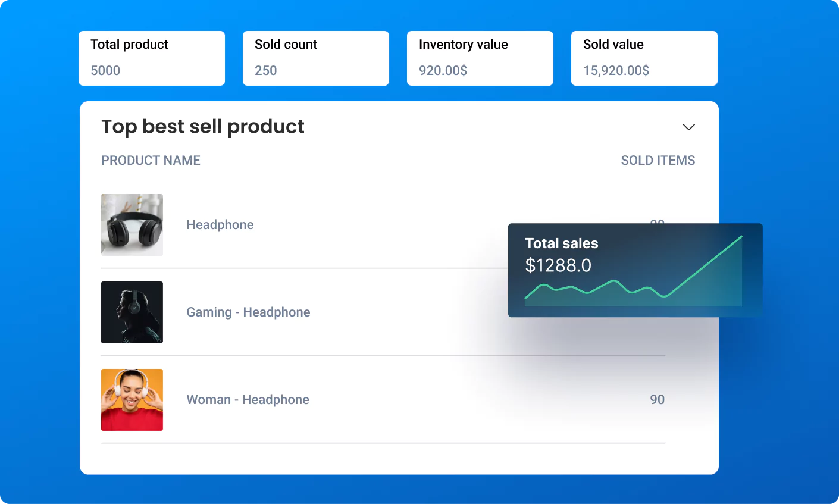
Task: Open the Sold count card
Action: (316, 58)
